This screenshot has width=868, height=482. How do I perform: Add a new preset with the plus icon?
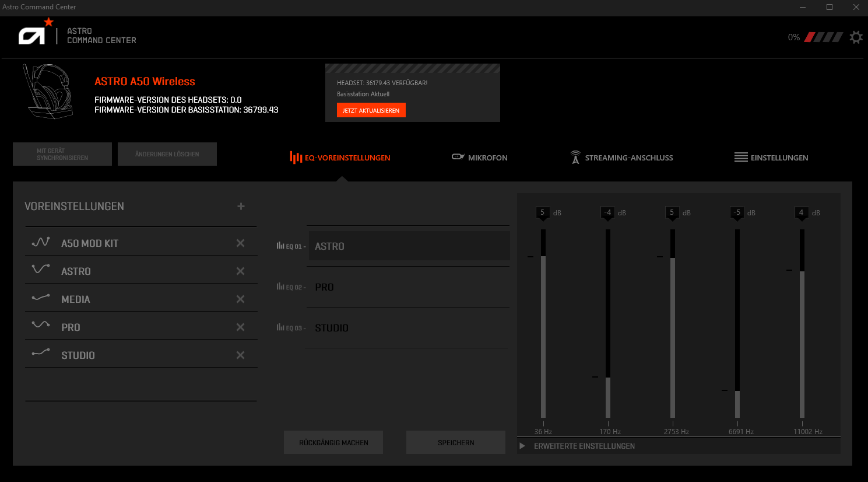(240, 206)
